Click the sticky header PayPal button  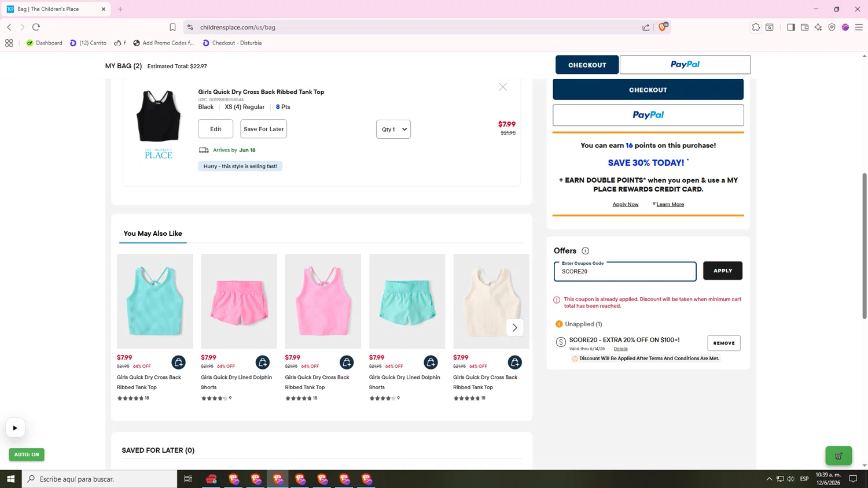pos(685,65)
